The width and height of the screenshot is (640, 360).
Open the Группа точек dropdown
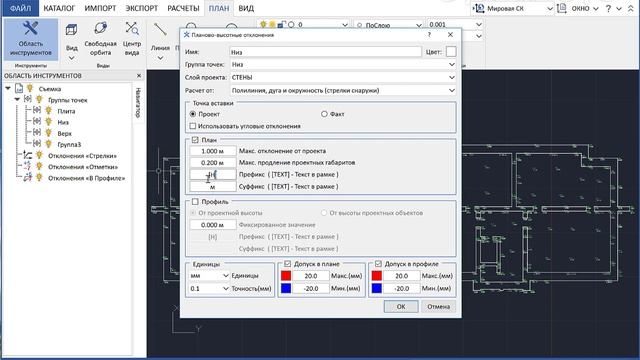pyautogui.click(x=343, y=64)
